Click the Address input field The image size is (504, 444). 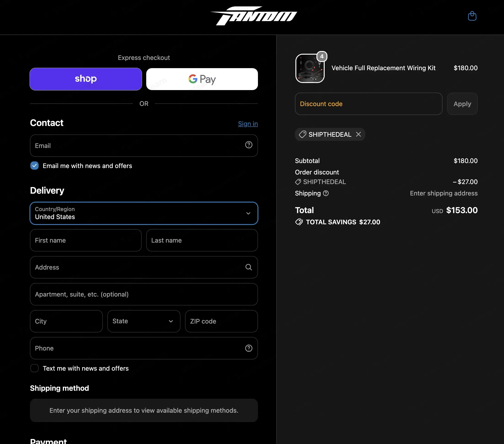point(144,267)
